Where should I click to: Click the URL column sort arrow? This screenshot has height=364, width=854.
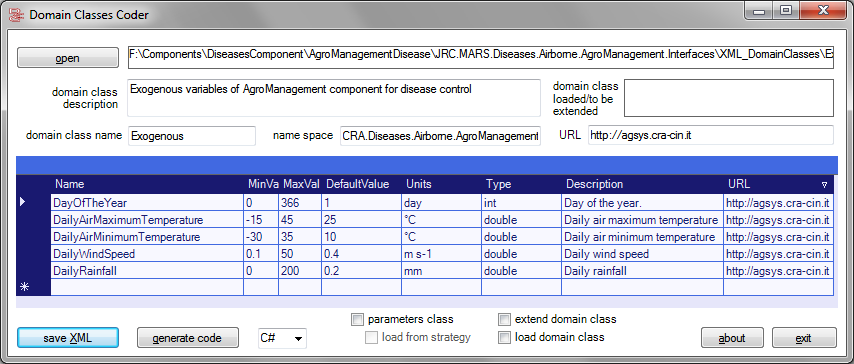[824, 184]
